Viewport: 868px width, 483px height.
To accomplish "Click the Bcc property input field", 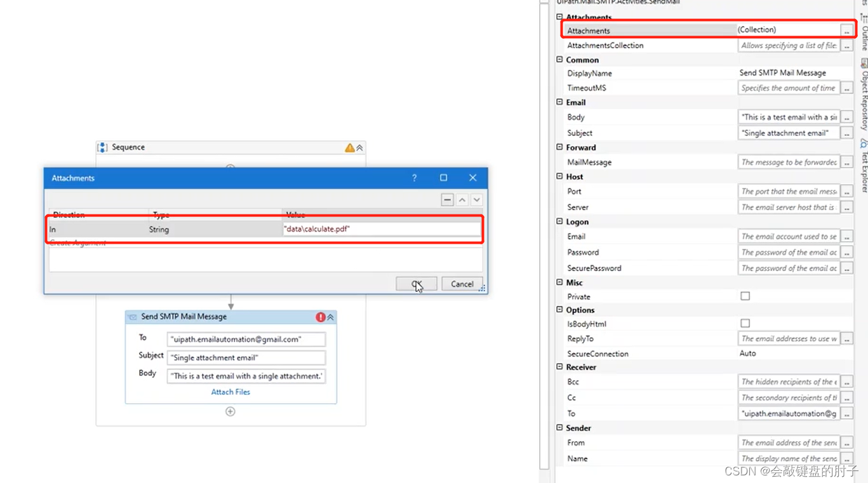I will [x=789, y=381].
